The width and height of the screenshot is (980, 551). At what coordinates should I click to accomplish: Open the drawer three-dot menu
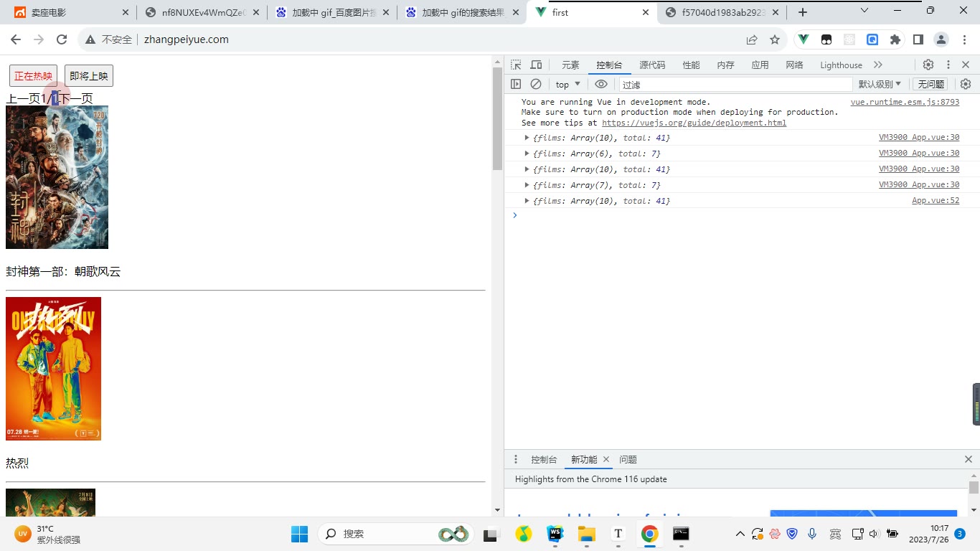coord(516,459)
